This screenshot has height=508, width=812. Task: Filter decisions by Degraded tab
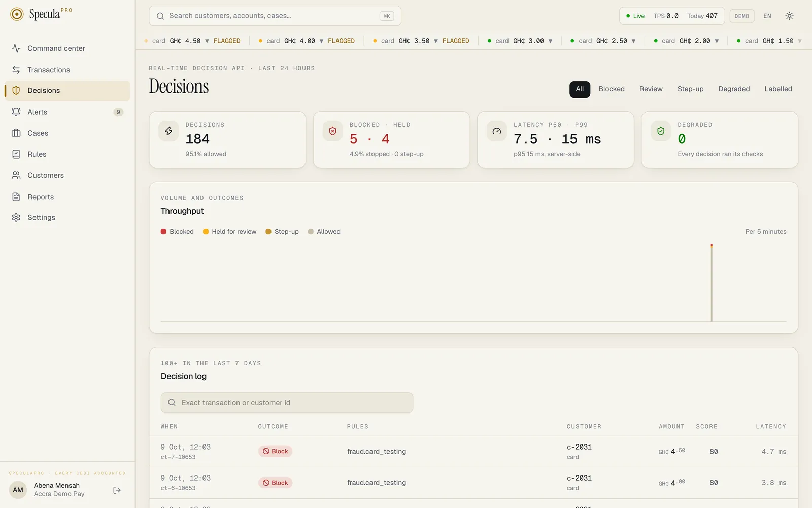[x=734, y=89]
